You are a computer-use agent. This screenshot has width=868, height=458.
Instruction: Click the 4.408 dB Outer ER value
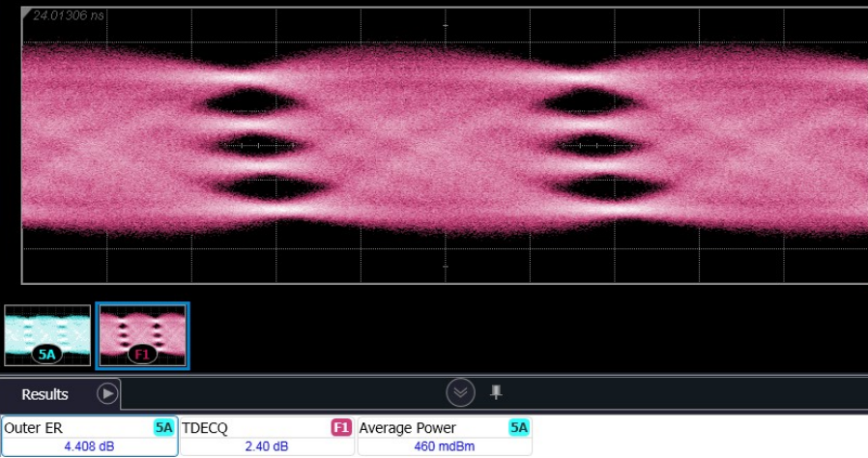[x=88, y=445]
